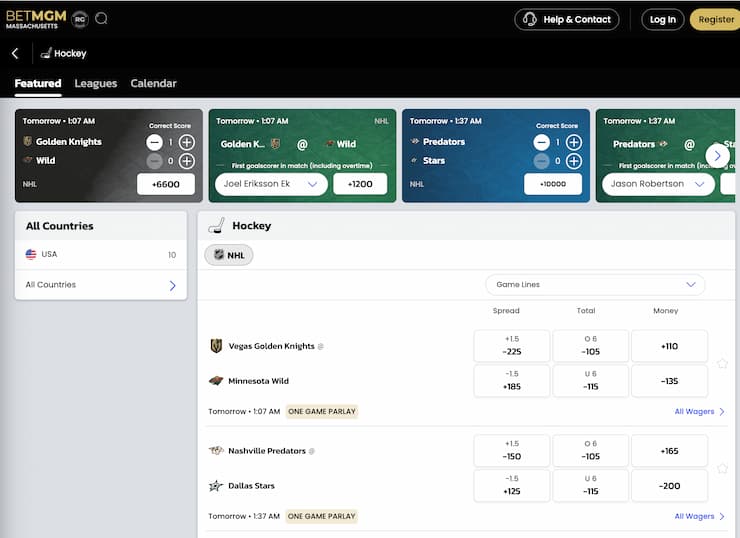The height and width of the screenshot is (538, 740).
Task: Switch to the Featured tab
Action: 38,84
